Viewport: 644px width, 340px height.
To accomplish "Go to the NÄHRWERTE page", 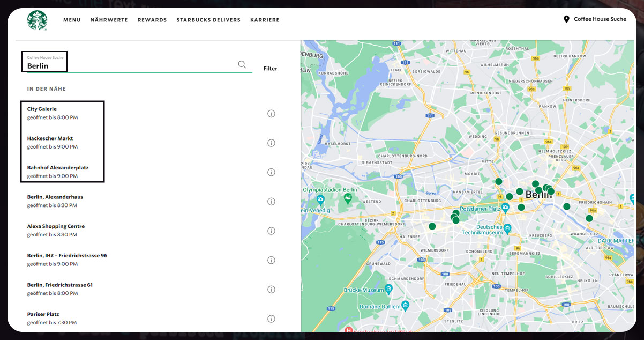I will tap(109, 20).
